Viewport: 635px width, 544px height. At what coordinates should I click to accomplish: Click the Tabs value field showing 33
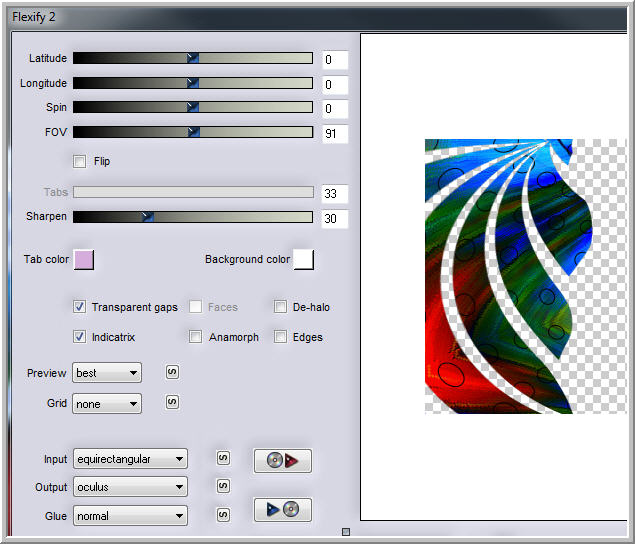(x=335, y=194)
